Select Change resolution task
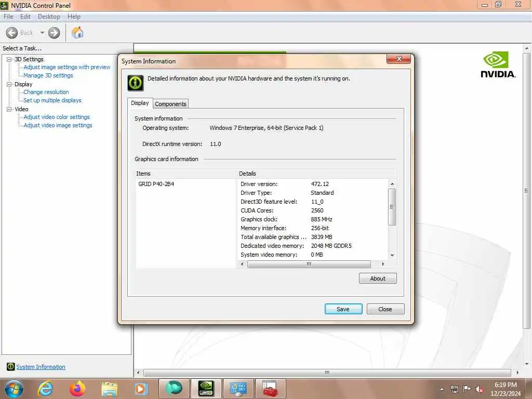 pyautogui.click(x=46, y=92)
